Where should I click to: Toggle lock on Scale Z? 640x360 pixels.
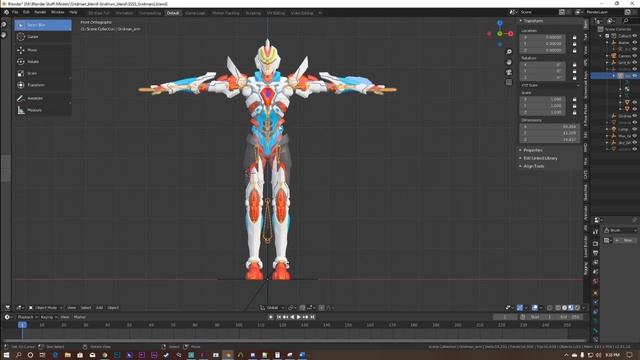(x=574, y=112)
